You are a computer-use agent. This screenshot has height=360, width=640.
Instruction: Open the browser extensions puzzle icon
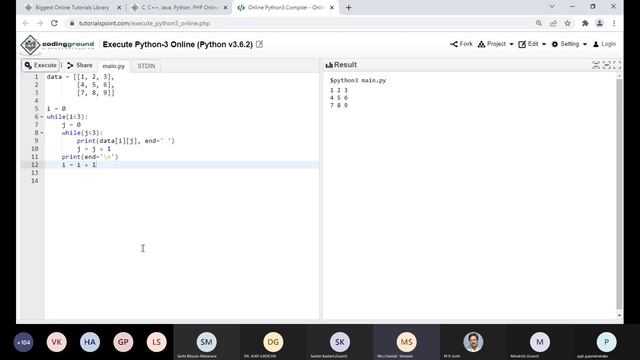[585, 23]
